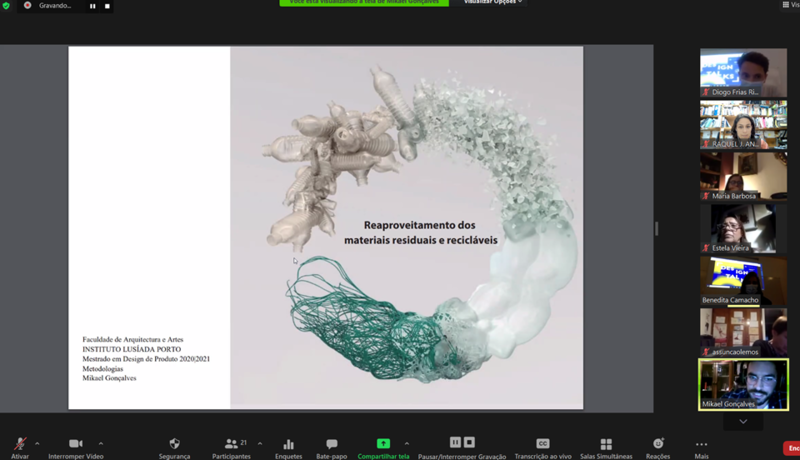Select Diogo Frias video thumbnail
Viewport: 800px width, 460px height.
coord(743,73)
